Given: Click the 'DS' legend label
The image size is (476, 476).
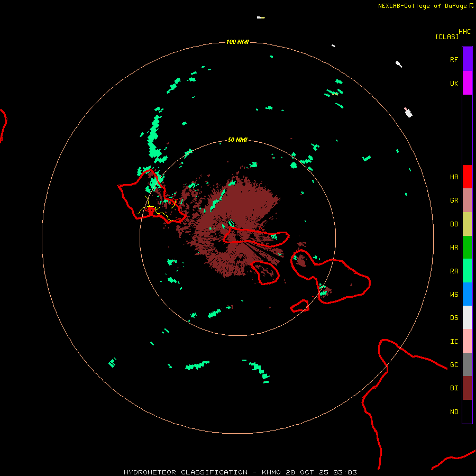Looking at the screenshot, I should (x=454, y=318).
